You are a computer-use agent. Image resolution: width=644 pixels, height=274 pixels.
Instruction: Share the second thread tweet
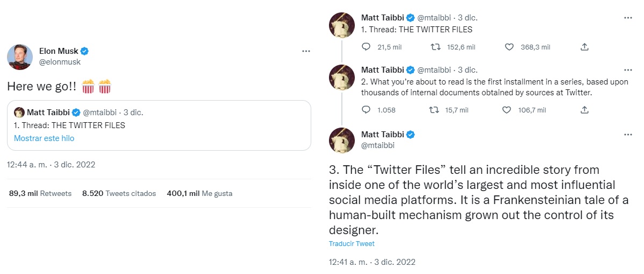(x=584, y=110)
